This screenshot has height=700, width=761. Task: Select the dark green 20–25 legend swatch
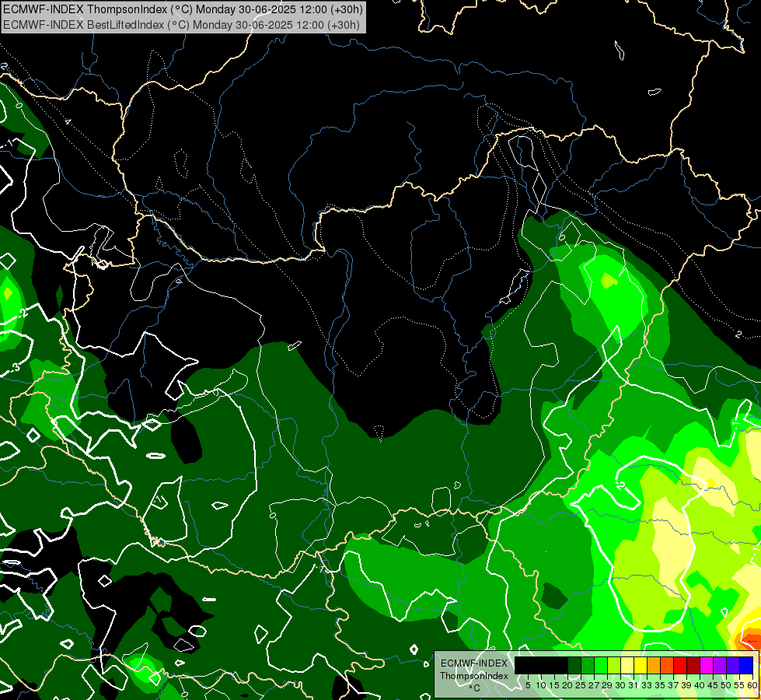tap(574, 666)
